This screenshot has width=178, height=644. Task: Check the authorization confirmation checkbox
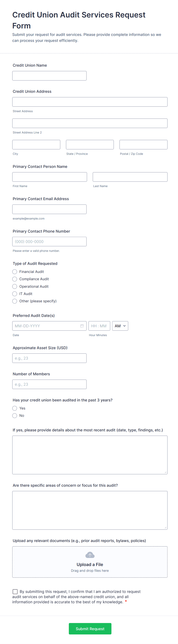tap(15, 592)
